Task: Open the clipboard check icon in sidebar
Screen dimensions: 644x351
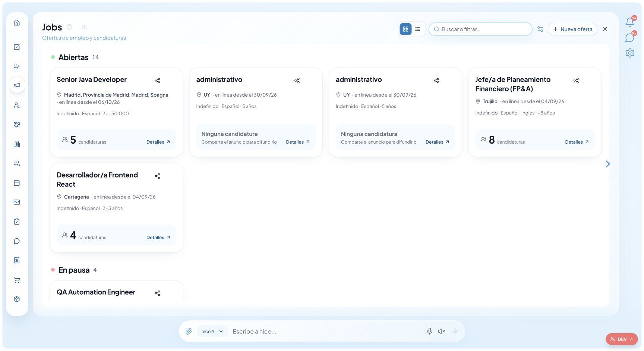Action: coord(17,222)
